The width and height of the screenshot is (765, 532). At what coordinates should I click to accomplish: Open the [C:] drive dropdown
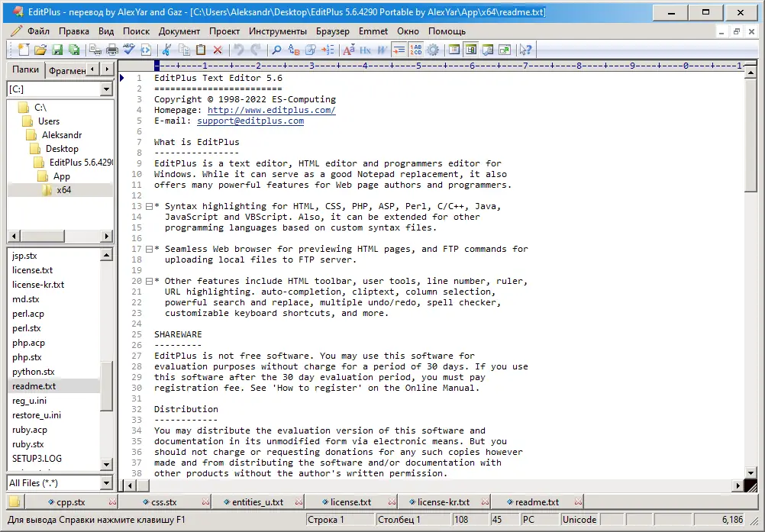pyautogui.click(x=106, y=89)
